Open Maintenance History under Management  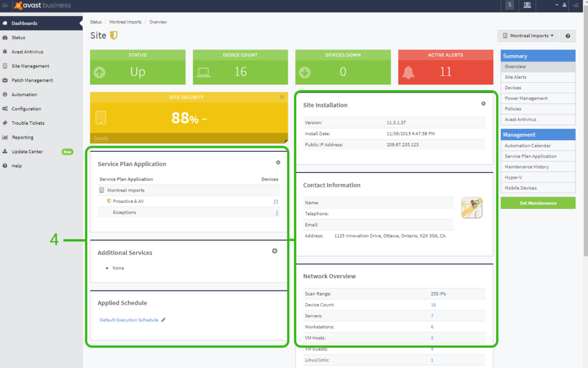tap(537, 167)
